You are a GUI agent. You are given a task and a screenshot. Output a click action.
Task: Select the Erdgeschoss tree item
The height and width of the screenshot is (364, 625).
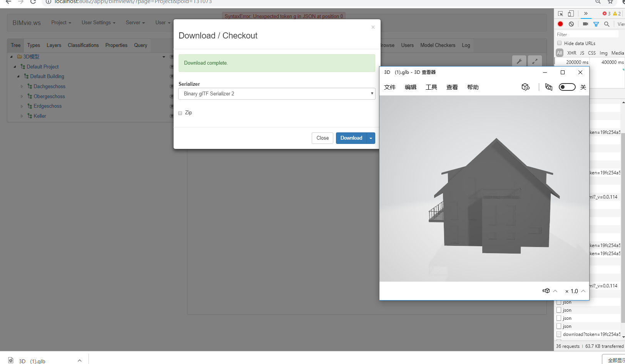coord(47,106)
